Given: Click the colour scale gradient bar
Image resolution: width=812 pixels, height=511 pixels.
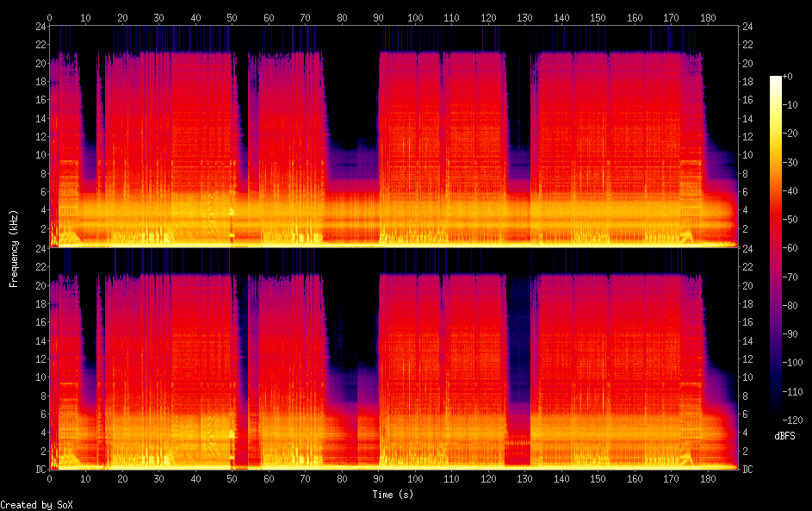Looking at the screenshot, I should pos(775,247).
